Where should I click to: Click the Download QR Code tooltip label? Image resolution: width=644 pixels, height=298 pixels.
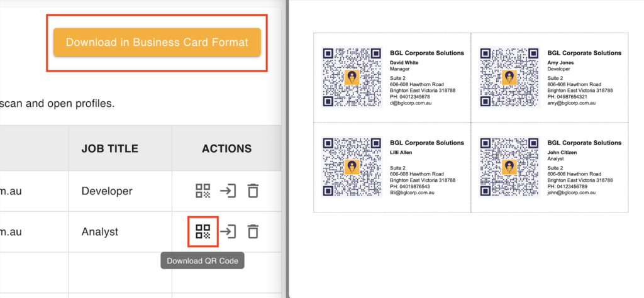click(202, 261)
